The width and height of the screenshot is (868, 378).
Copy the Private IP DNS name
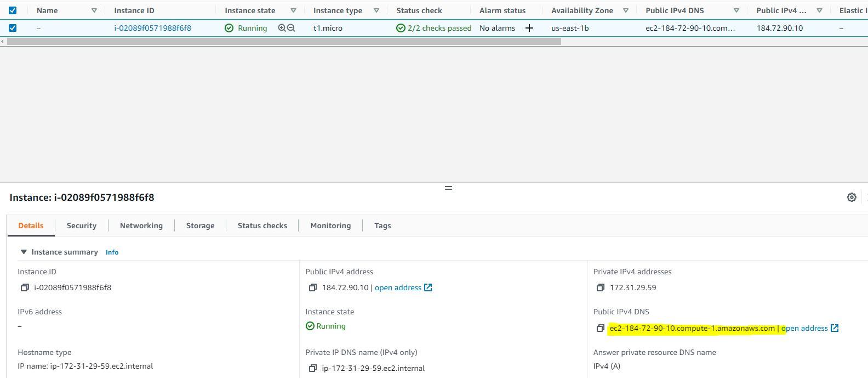tap(312, 368)
